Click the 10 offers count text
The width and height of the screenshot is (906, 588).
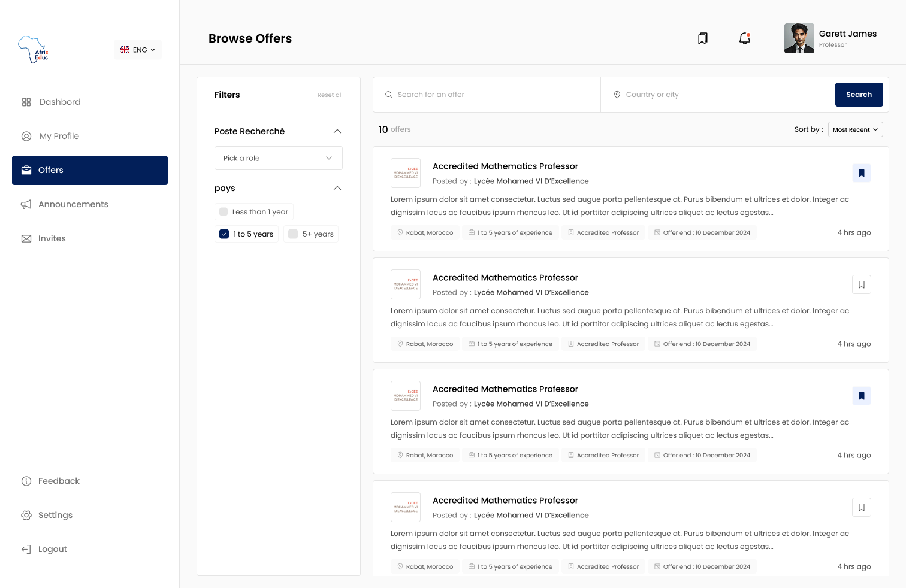[395, 129]
